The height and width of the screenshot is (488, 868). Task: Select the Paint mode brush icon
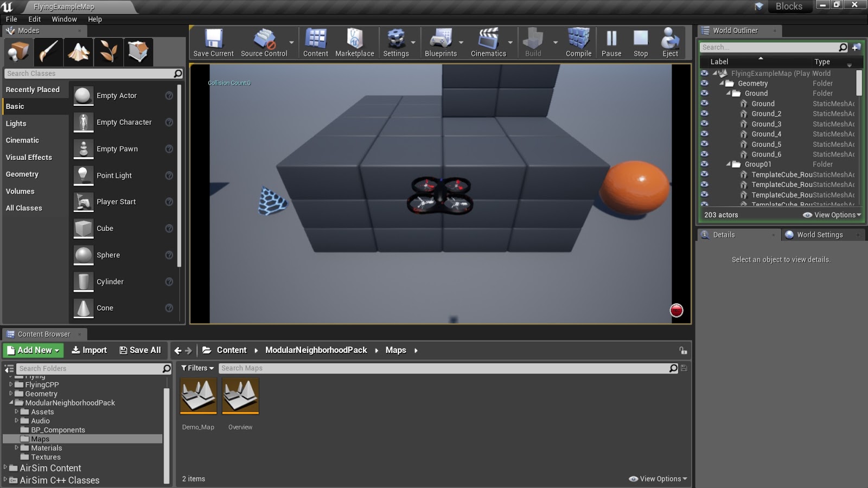48,52
